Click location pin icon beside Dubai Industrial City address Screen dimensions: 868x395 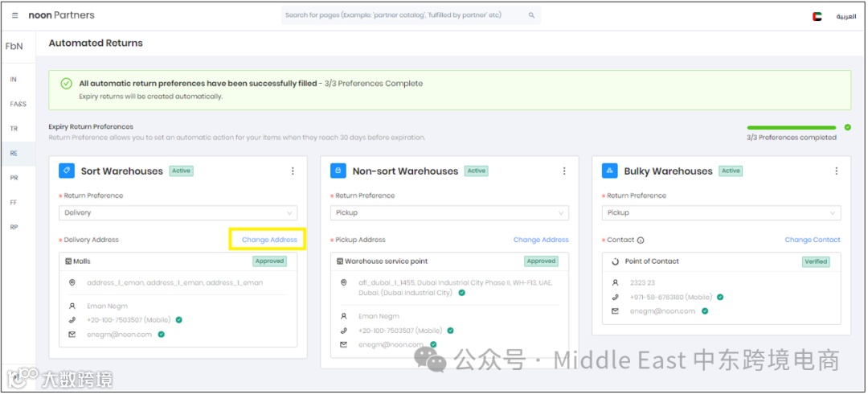point(344,282)
